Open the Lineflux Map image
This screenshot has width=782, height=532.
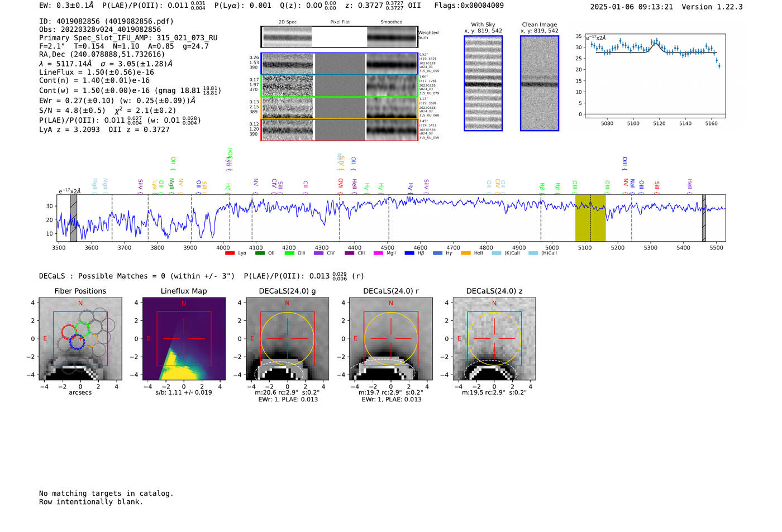click(x=184, y=338)
